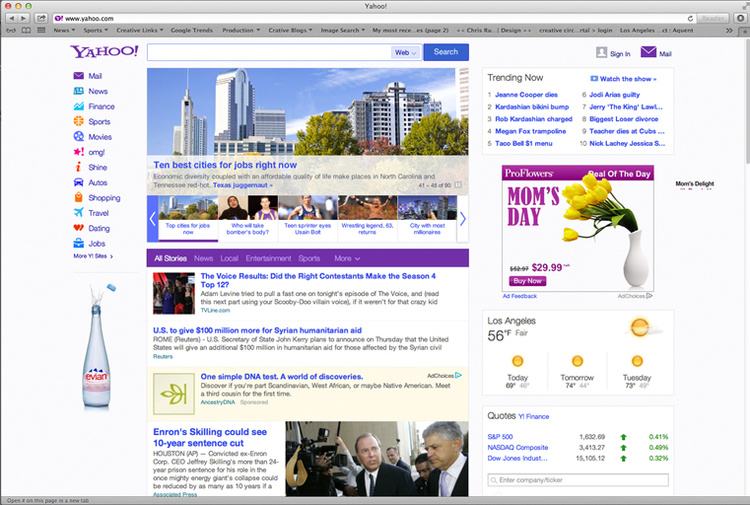Go back with browser back arrow
Image resolution: width=750 pixels, height=505 pixels.
point(11,18)
